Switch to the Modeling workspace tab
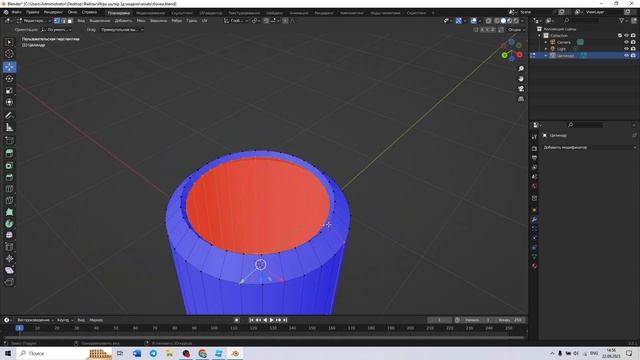The height and width of the screenshot is (360, 640). coord(151,13)
